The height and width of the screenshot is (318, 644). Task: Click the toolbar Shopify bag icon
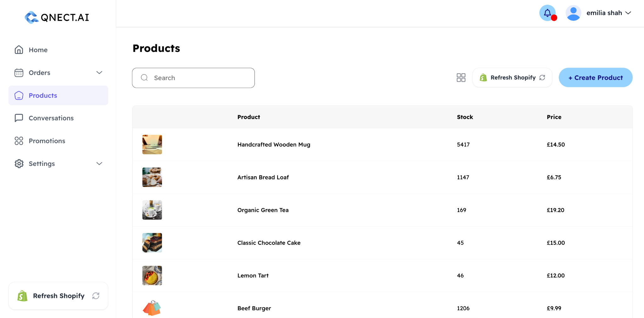[483, 77]
